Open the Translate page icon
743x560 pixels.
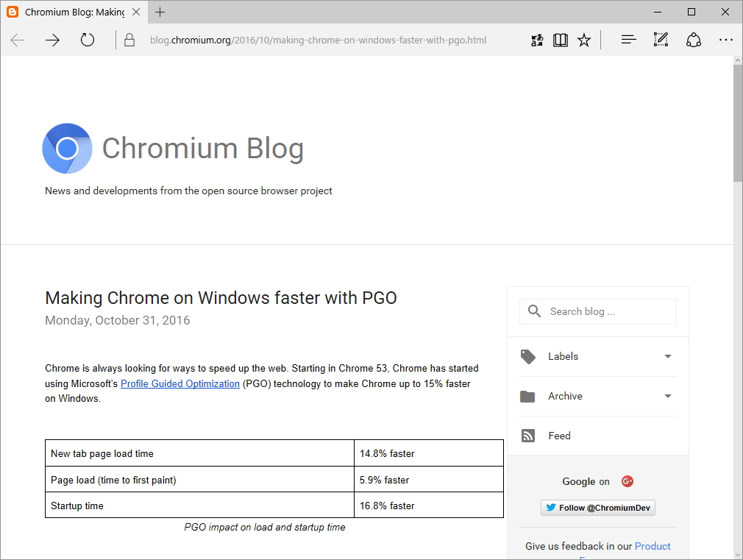537,40
